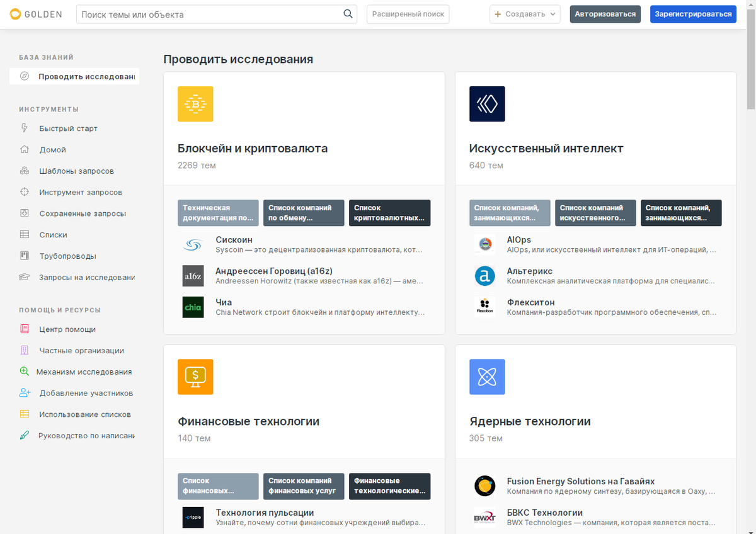Click the search magnifier icon

click(348, 14)
